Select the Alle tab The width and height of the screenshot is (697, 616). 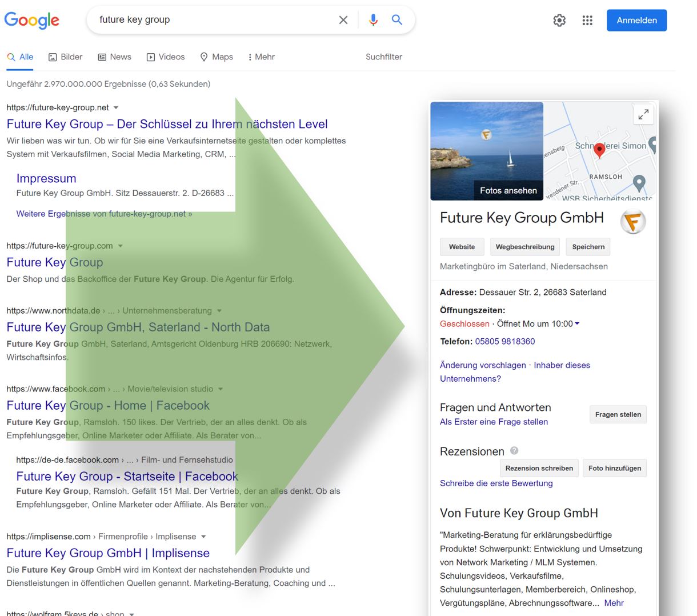tap(20, 57)
